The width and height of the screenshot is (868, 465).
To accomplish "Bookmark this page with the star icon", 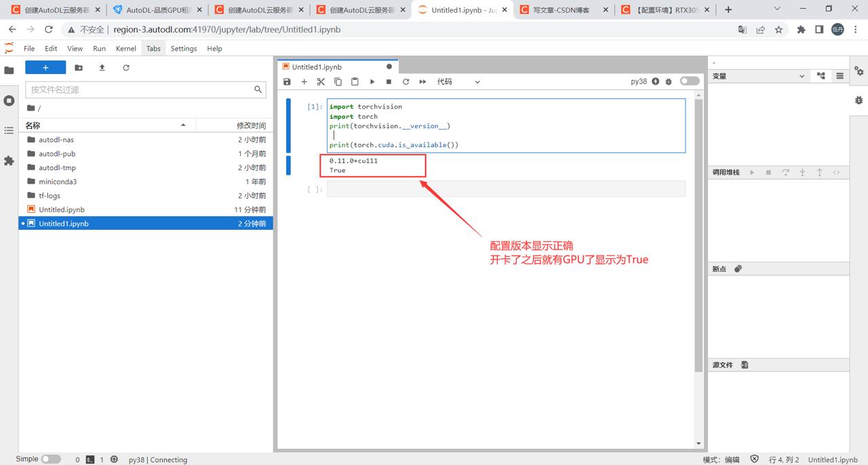I will pos(778,30).
